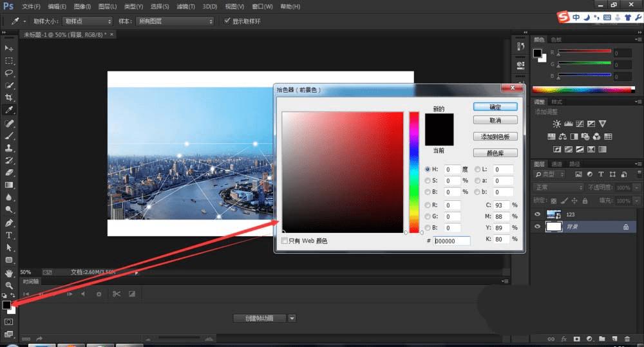Select the Path Selection tool
The height and width of the screenshot is (347, 644).
tap(8, 248)
